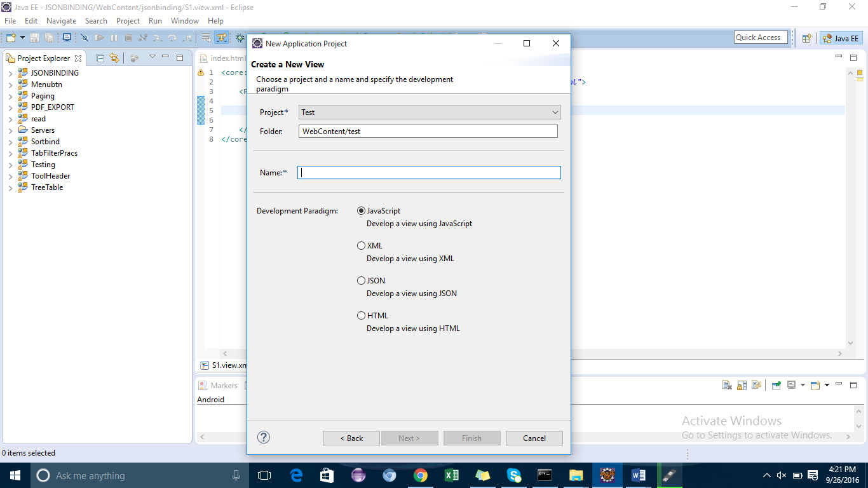Open the Project dropdown showing Test
868x488 pixels.
[x=430, y=112]
